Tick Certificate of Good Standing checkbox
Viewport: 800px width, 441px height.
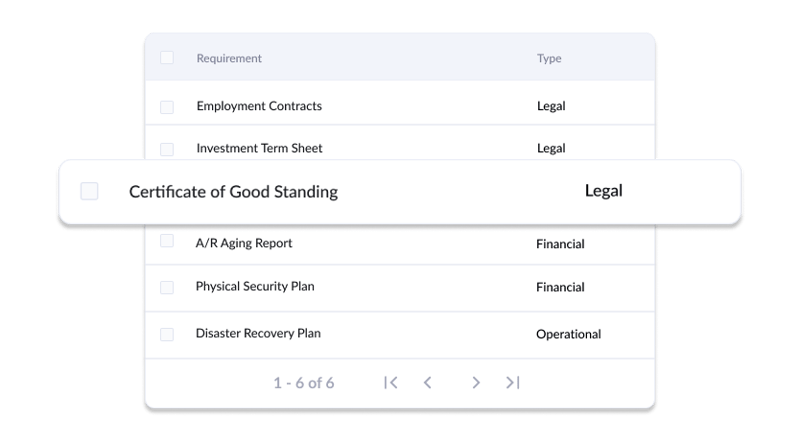point(89,191)
